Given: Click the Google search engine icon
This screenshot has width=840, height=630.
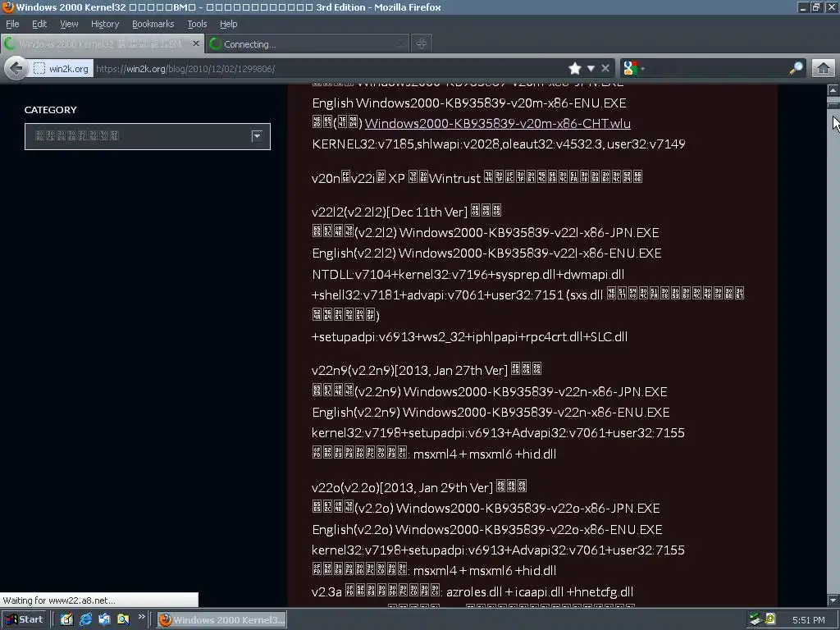Looking at the screenshot, I should pyautogui.click(x=631, y=69).
